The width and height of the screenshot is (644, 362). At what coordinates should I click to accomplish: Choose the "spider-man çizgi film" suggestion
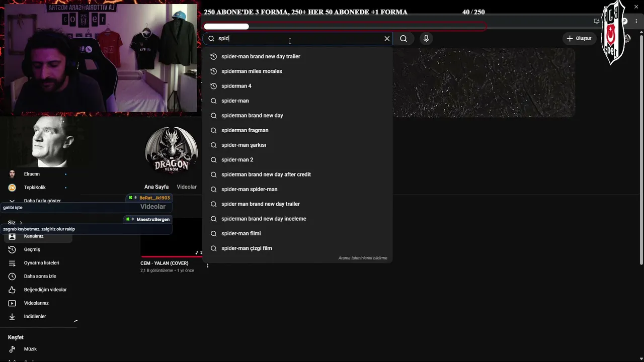[x=297, y=248]
